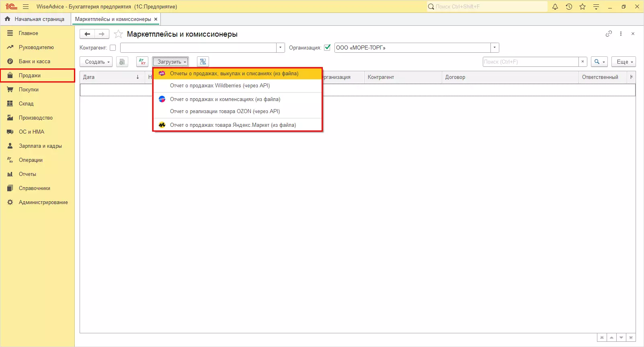Viewport: 644px width, 347px height.
Task: Select Отчеты о продажах, выкупах и списаниях
Action: [x=238, y=73]
